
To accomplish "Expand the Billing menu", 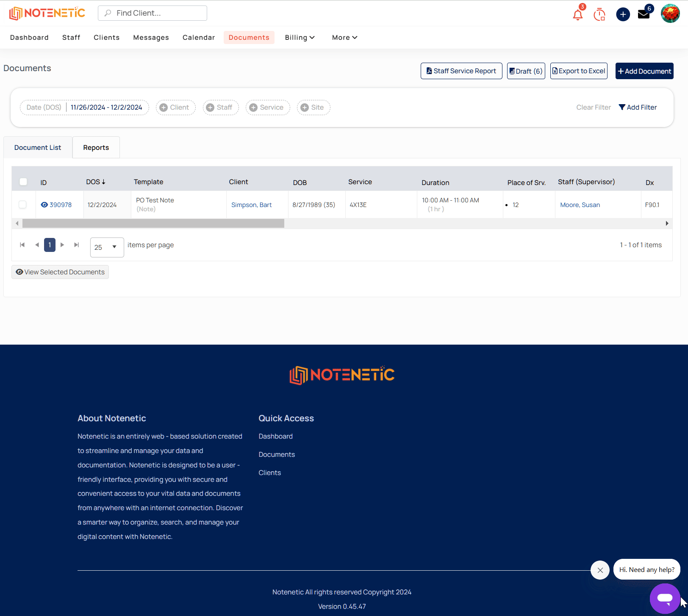I will click(x=300, y=38).
